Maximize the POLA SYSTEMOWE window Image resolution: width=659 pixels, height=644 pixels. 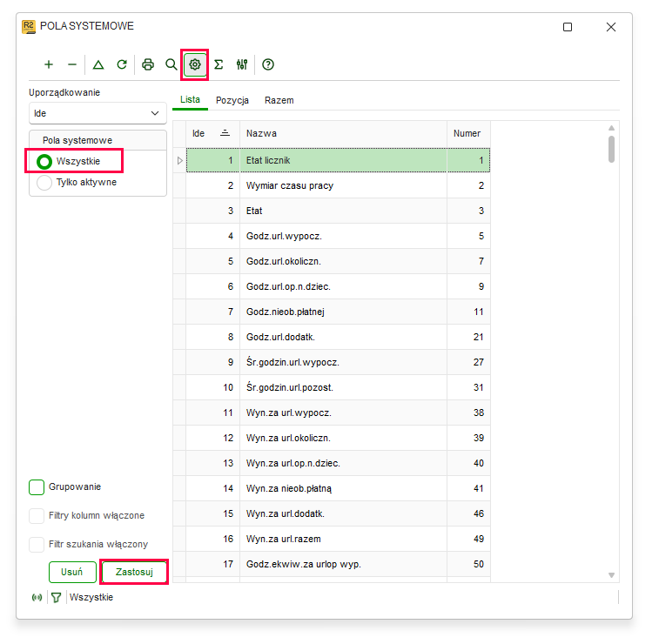point(568,27)
